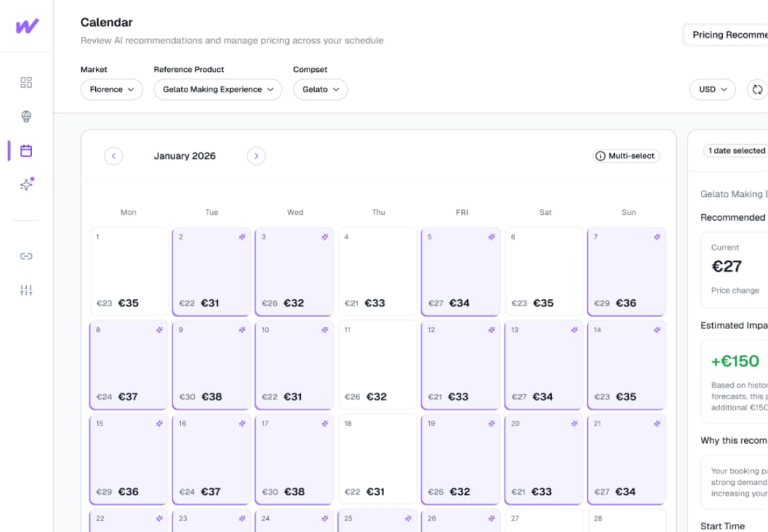Click the FRI column header
The width and height of the screenshot is (768, 532).
pos(462,212)
